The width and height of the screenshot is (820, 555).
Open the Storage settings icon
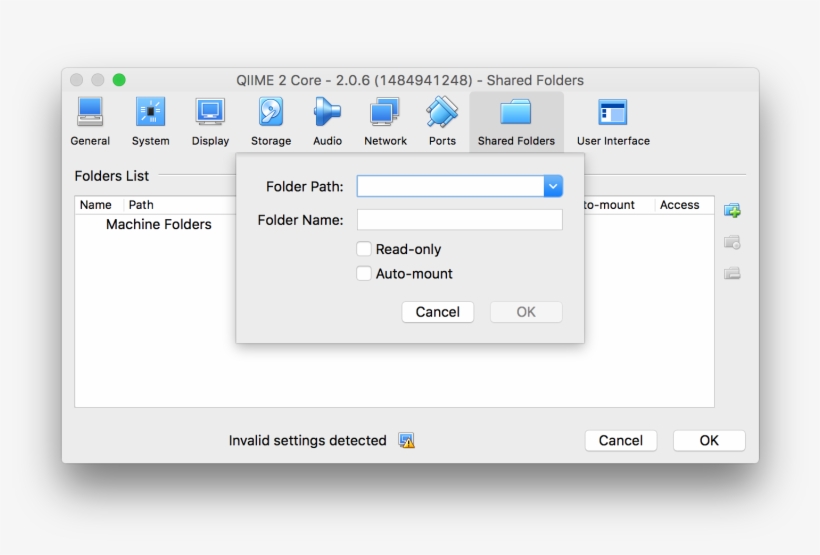point(271,111)
